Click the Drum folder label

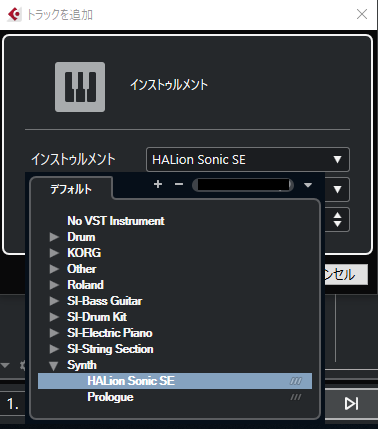click(81, 237)
